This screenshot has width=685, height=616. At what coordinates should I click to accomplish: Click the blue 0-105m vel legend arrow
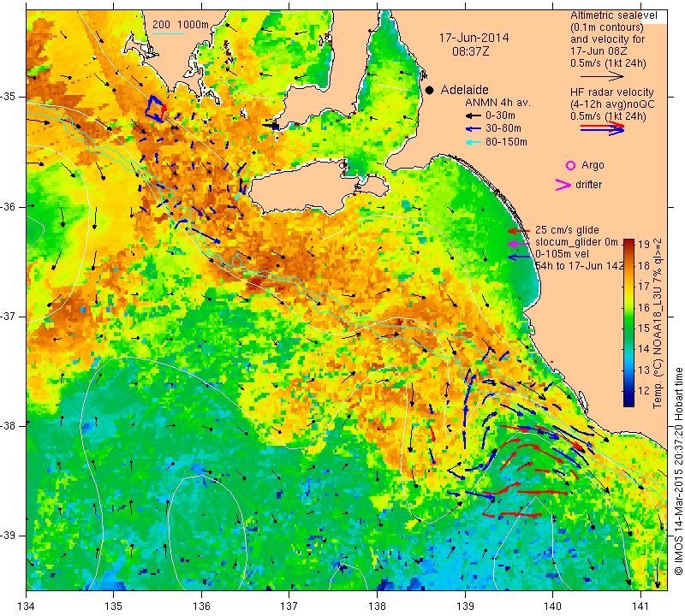point(519,258)
